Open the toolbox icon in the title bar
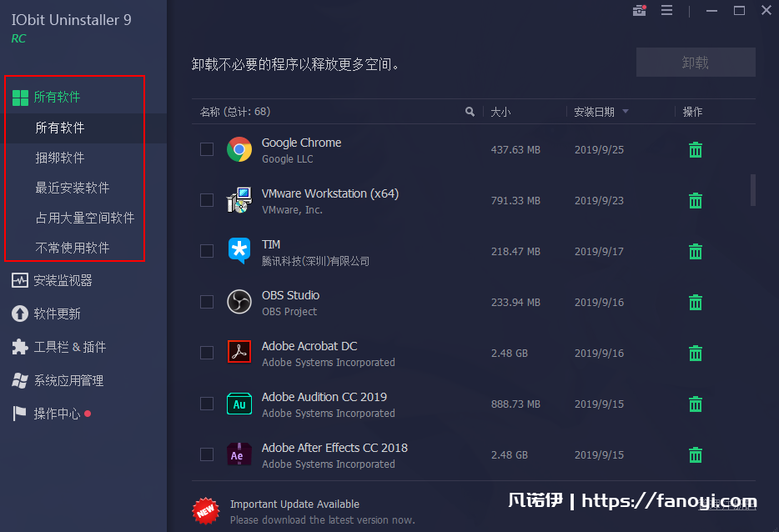 click(640, 11)
